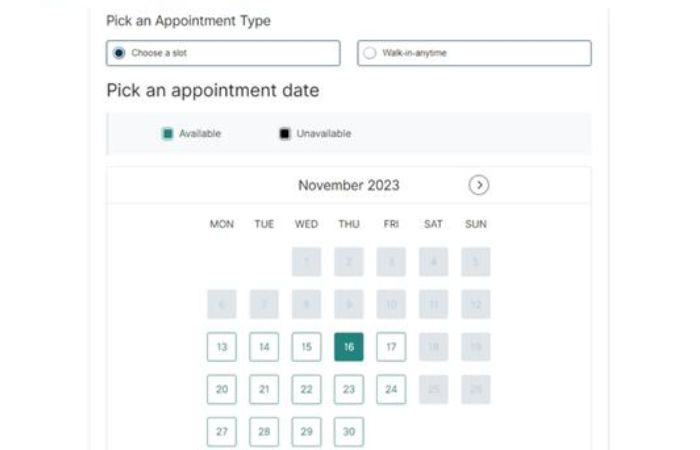The height and width of the screenshot is (450, 700).
Task: Book Thursday November 23
Action: (349, 389)
